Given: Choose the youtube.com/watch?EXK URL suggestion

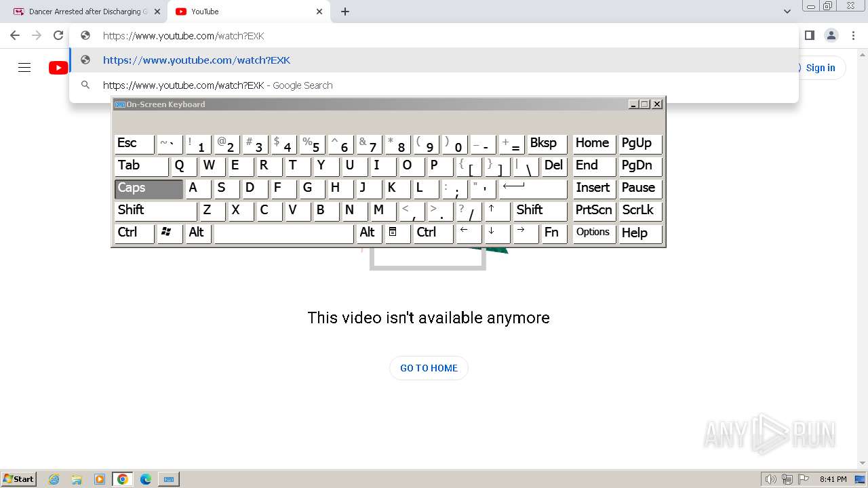Looking at the screenshot, I should click(x=434, y=60).
